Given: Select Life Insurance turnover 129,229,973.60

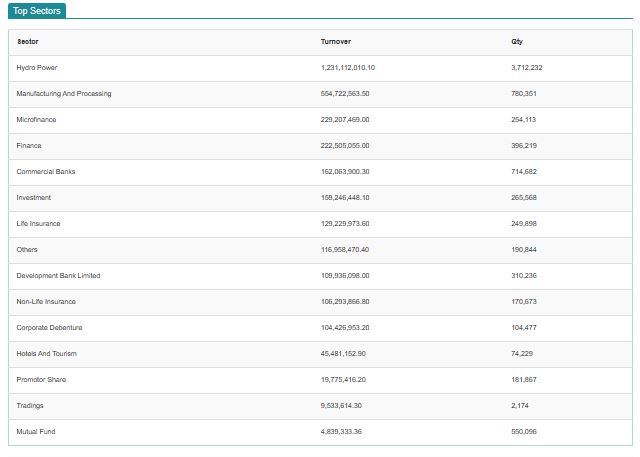Looking at the screenshot, I should (x=345, y=224).
